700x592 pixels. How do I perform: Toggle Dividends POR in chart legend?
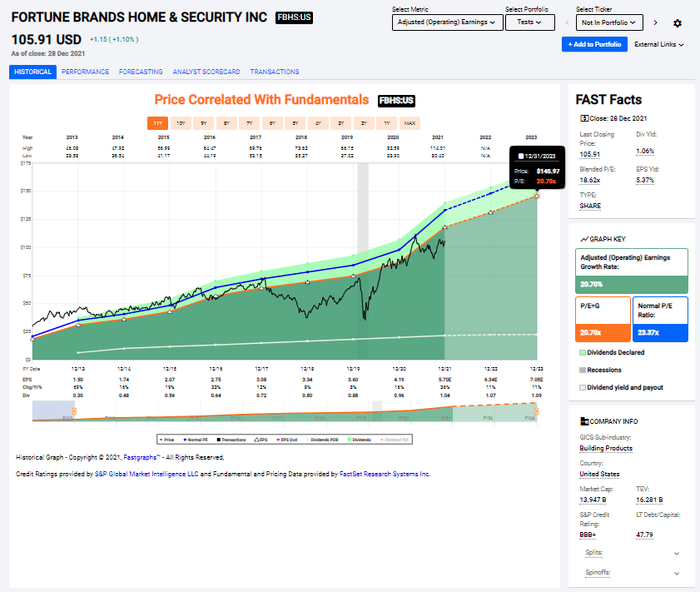tap(322, 440)
